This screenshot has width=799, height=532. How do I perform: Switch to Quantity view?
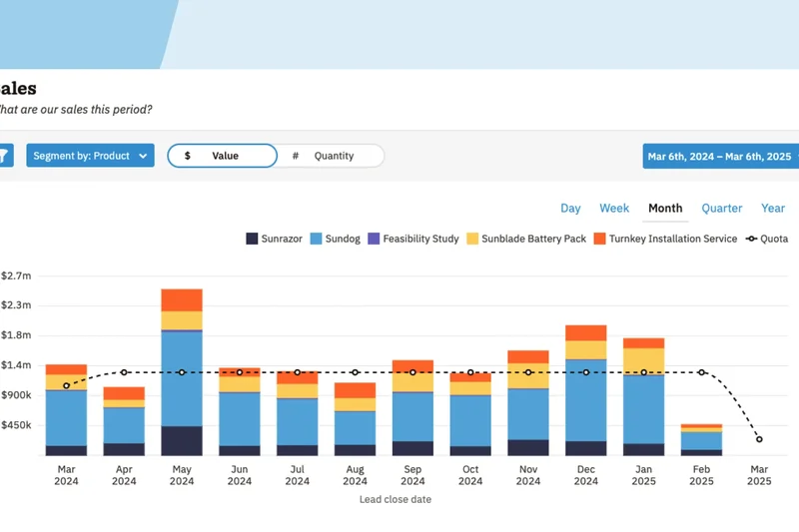[331, 156]
